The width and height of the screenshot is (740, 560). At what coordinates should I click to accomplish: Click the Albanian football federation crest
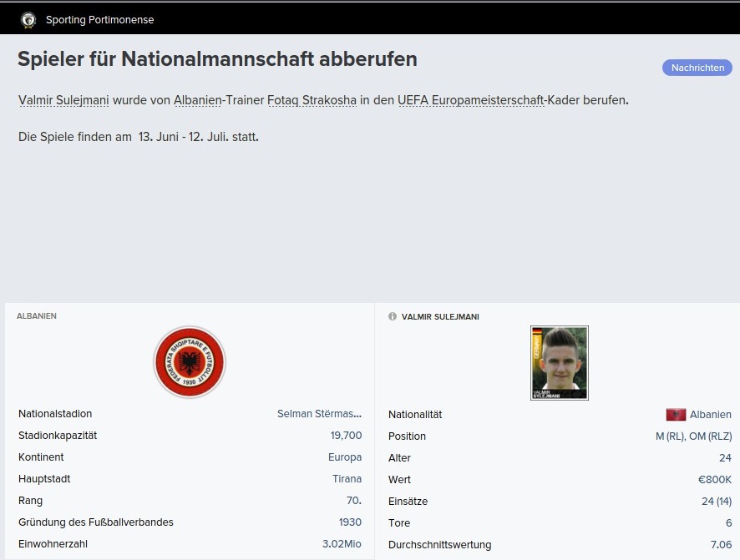coord(190,362)
